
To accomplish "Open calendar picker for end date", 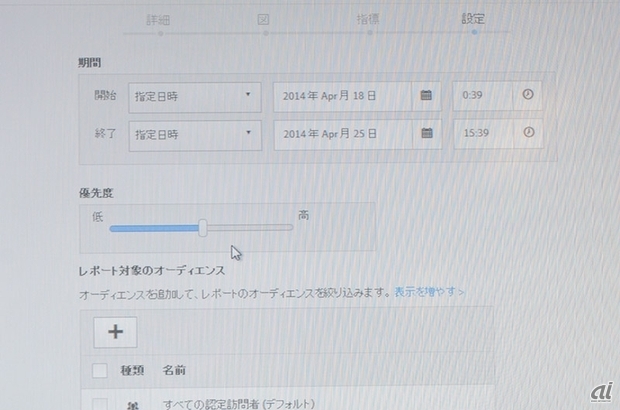I will (x=427, y=133).
